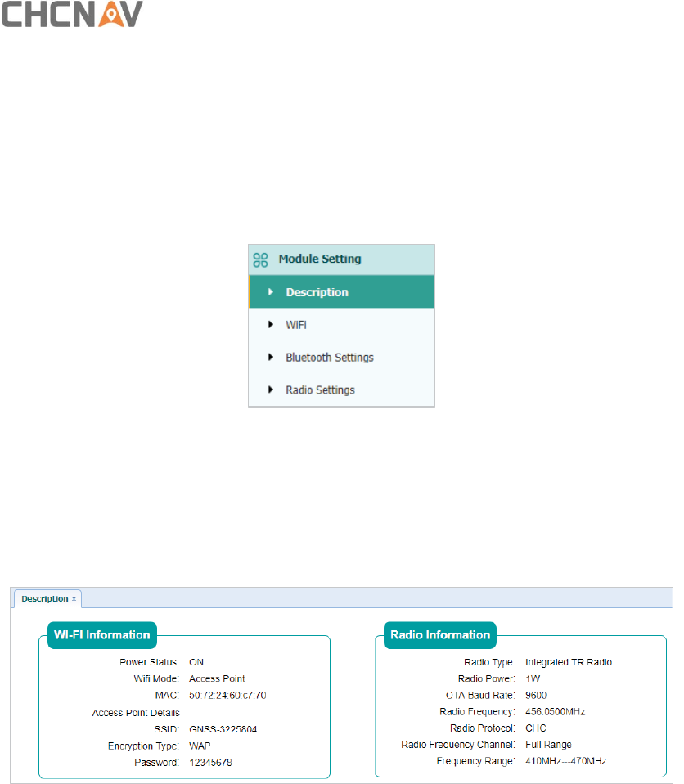Close the Description tab
This screenshot has height=784, width=684.
pos(74,599)
